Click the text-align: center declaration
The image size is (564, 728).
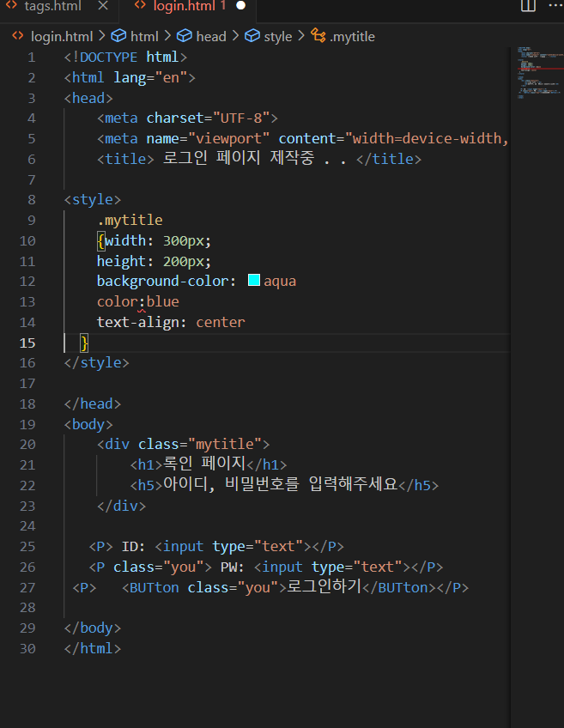171,322
